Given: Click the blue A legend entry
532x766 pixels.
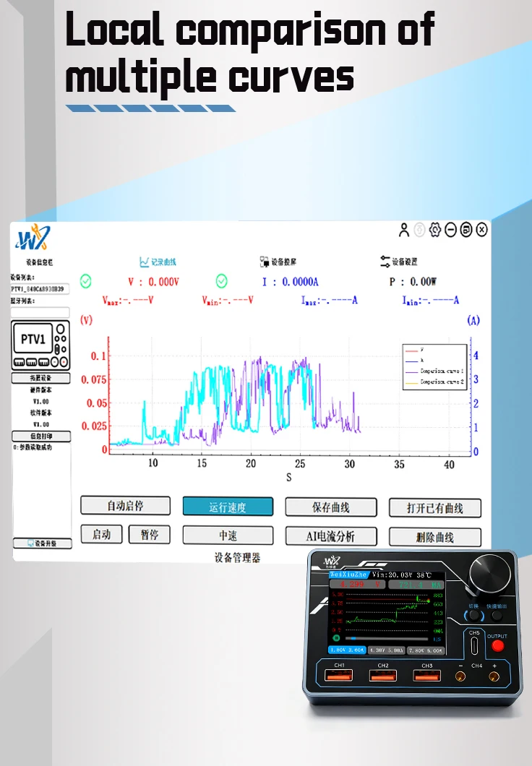Looking at the screenshot, I should coord(414,361).
